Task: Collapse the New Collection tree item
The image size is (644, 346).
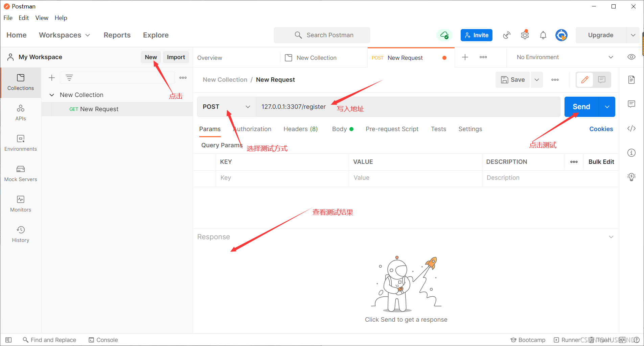Action: [52, 95]
